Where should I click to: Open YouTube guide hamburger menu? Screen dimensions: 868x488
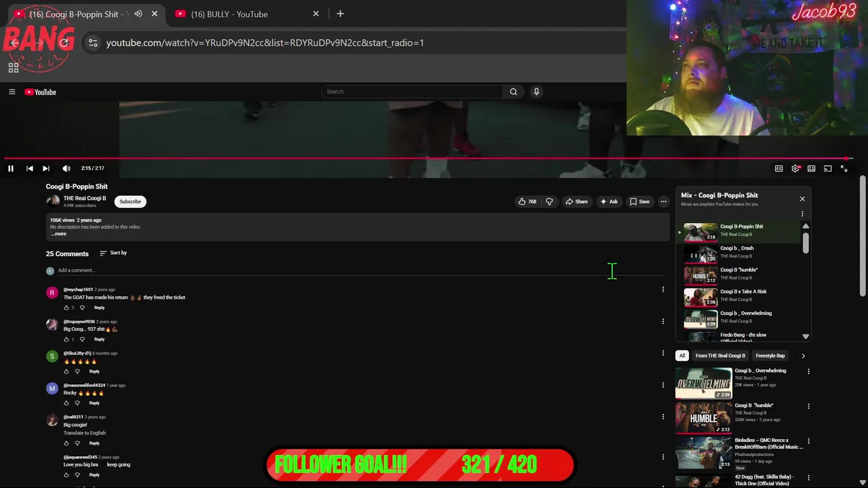coord(12,92)
